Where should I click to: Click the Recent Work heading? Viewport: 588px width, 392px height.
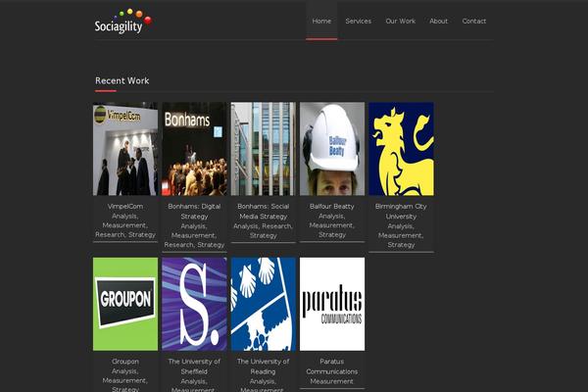122,80
